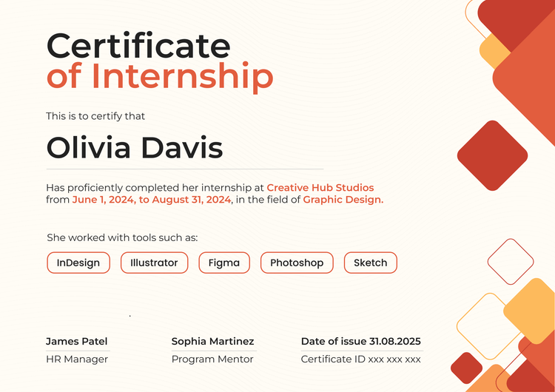This screenshot has height=392, width=555.
Task: Click the Creative Hub Studios text
Action: point(320,188)
